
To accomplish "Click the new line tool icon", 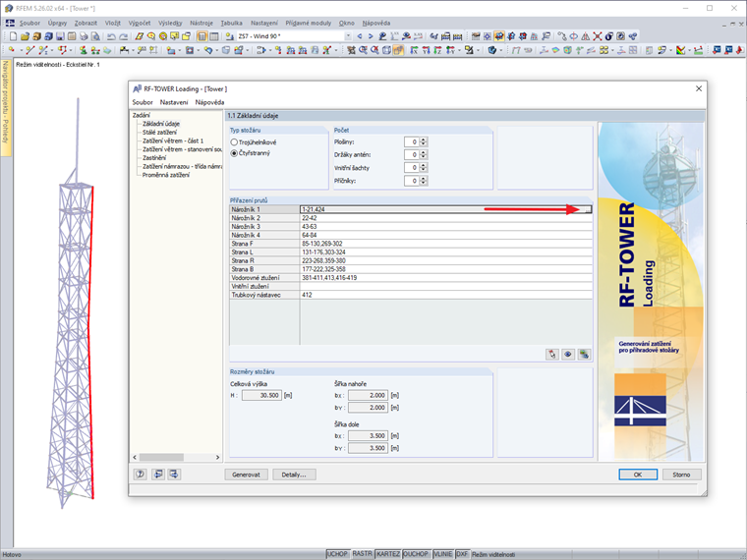I will 30,49.
